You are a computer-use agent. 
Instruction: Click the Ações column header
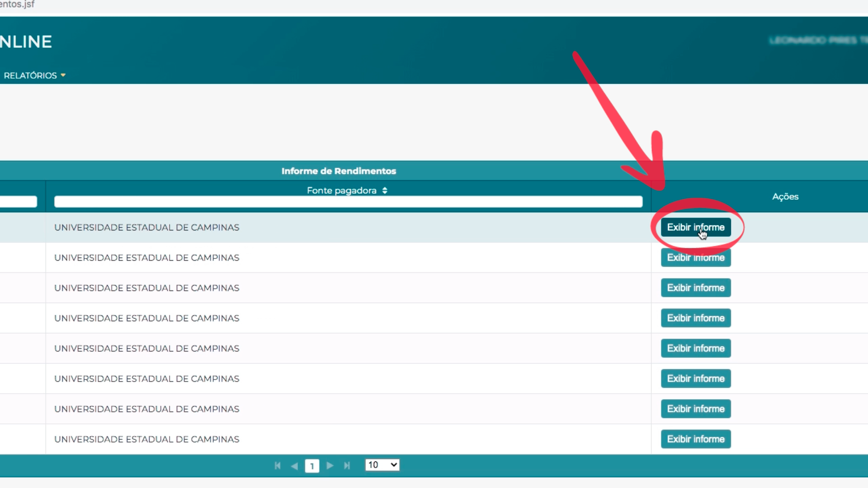click(x=785, y=197)
